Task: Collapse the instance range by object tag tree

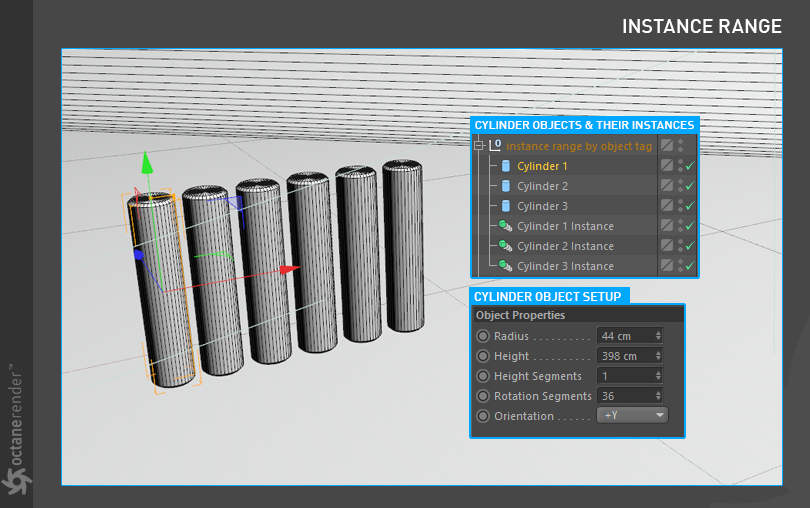Action: click(x=479, y=146)
